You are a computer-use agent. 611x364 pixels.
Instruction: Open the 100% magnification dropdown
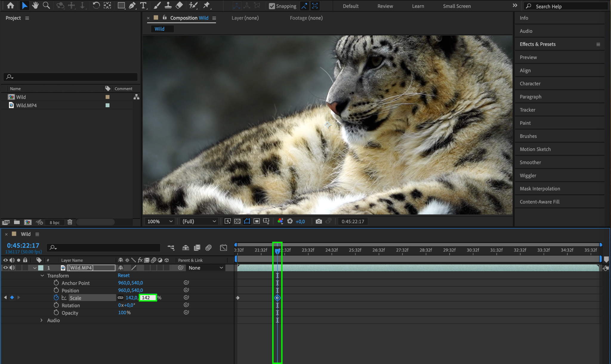tap(160, 221)
